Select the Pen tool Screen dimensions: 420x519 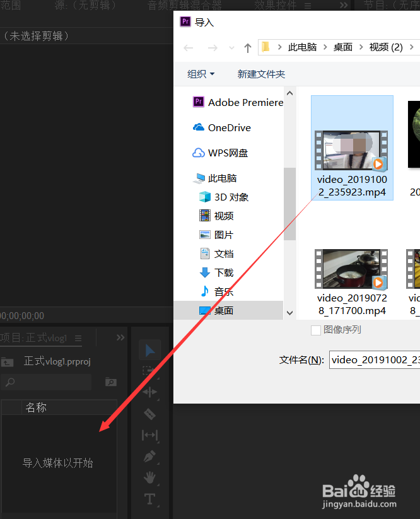[150, 457]
